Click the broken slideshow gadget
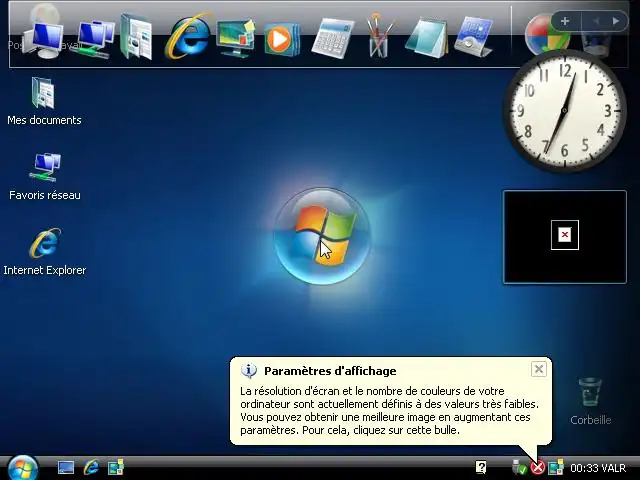 point(565,237)
